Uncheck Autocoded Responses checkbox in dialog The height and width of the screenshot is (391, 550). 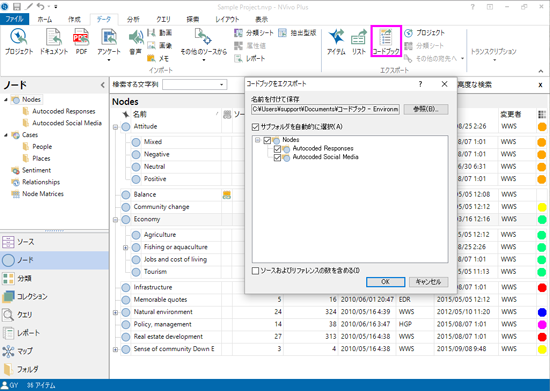[x=277, y=149]
